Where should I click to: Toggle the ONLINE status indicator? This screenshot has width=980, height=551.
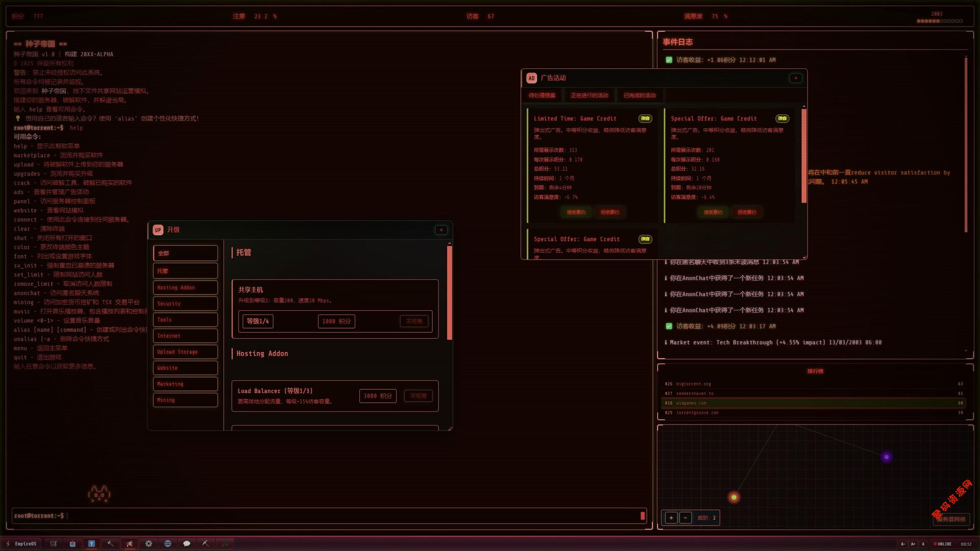coord(942,544)
